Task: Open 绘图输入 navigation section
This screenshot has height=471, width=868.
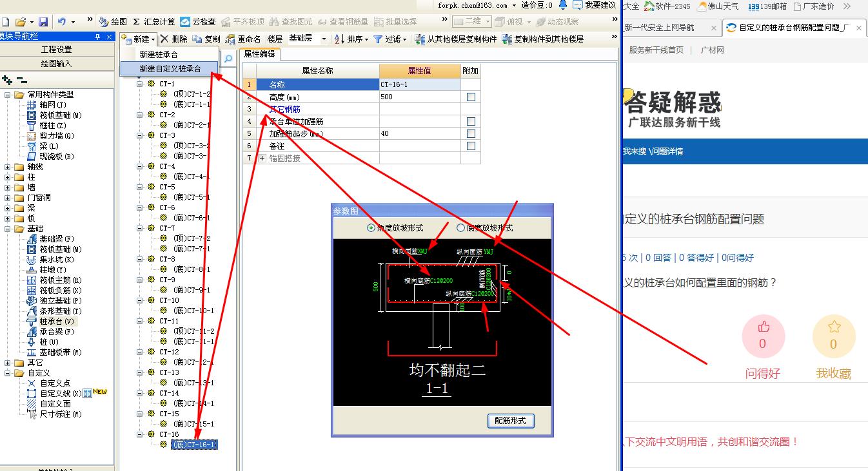Action: (x=57, y=63)
